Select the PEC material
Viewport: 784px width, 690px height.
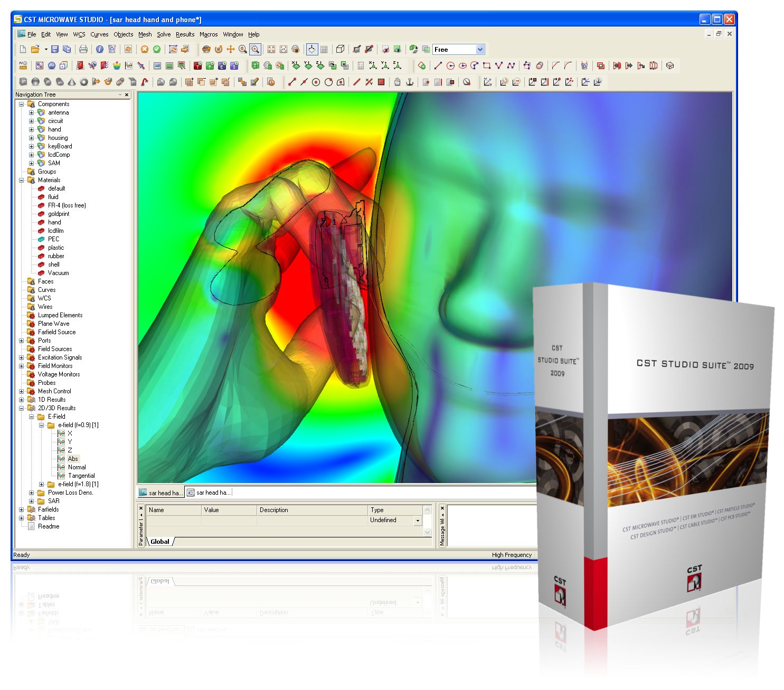coord(53,239)
